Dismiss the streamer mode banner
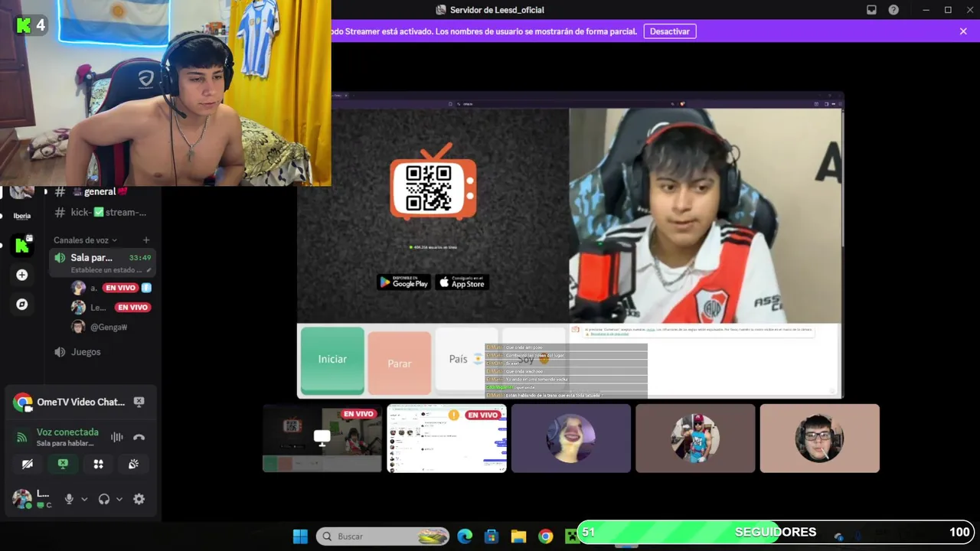 [x=963, y=31]
